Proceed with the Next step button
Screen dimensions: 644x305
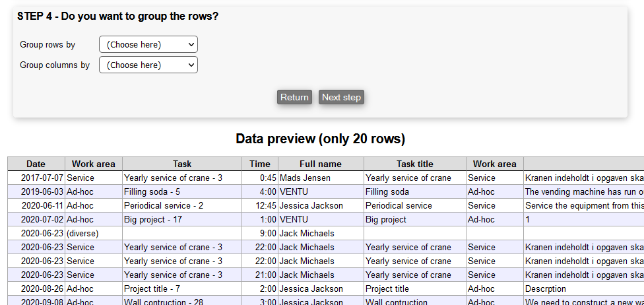click(341, 97)
